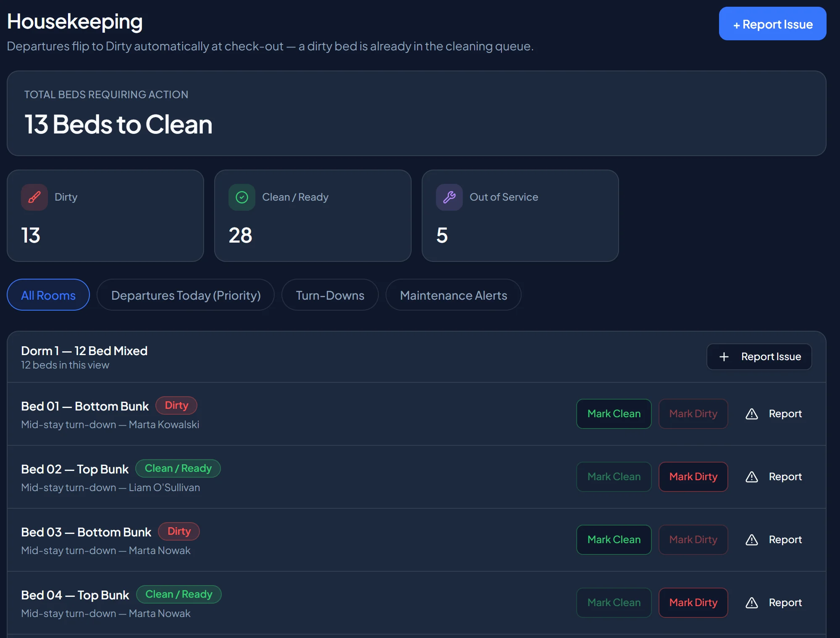Select the All Rooms filter tab
This screenshot has width=840, height=638.
(x=48, y=295)
